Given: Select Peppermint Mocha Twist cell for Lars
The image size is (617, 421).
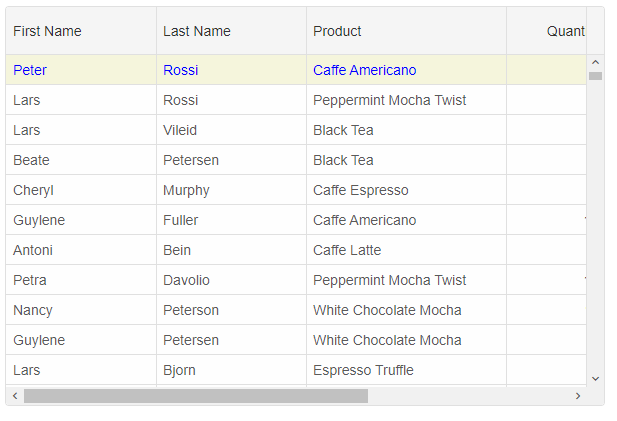Looking at the screenshot, I should click(389, 100).
